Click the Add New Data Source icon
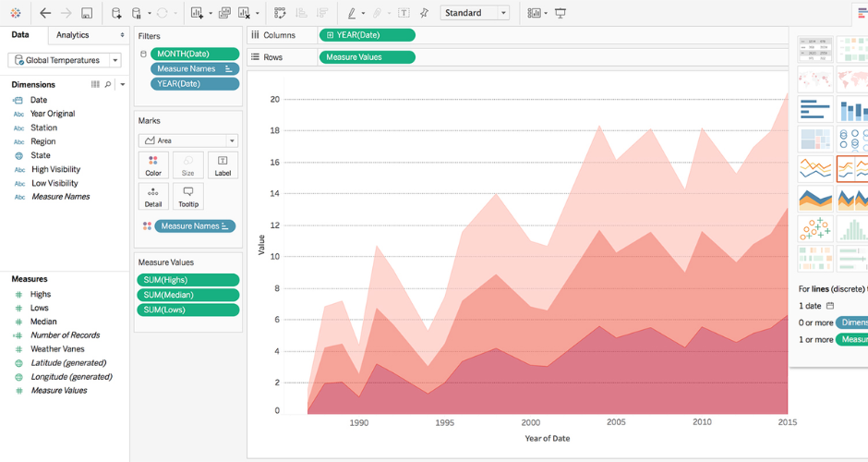 [x=116, y=13]
